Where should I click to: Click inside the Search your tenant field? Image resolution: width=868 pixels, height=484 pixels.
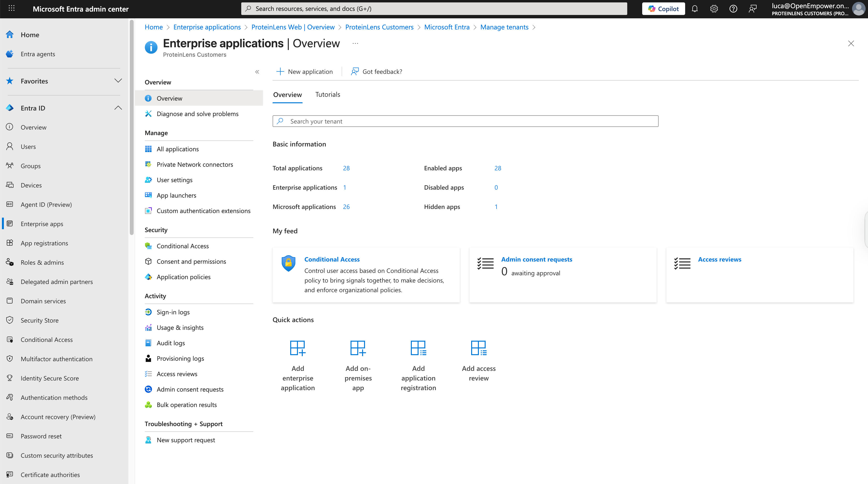tap(465, 121)
